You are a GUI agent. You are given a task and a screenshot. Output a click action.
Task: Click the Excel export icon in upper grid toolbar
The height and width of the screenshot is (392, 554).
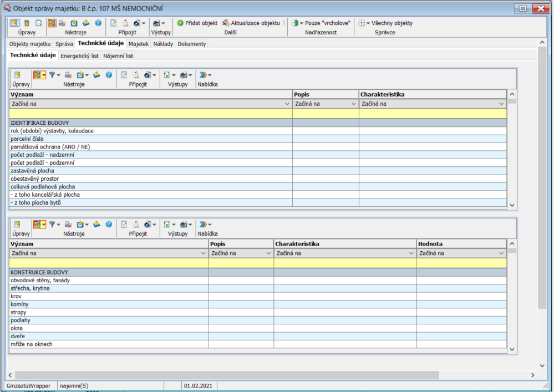click(166, 74)
